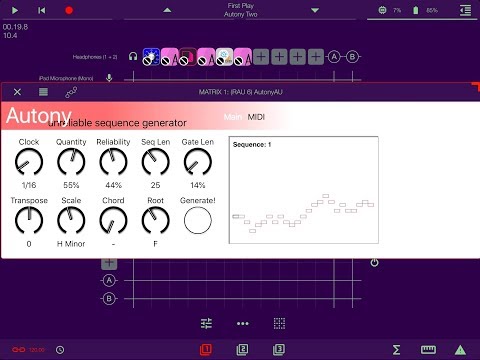Select bus A next to the plus slots
This screenshot has height=360, width=480.
334,57
